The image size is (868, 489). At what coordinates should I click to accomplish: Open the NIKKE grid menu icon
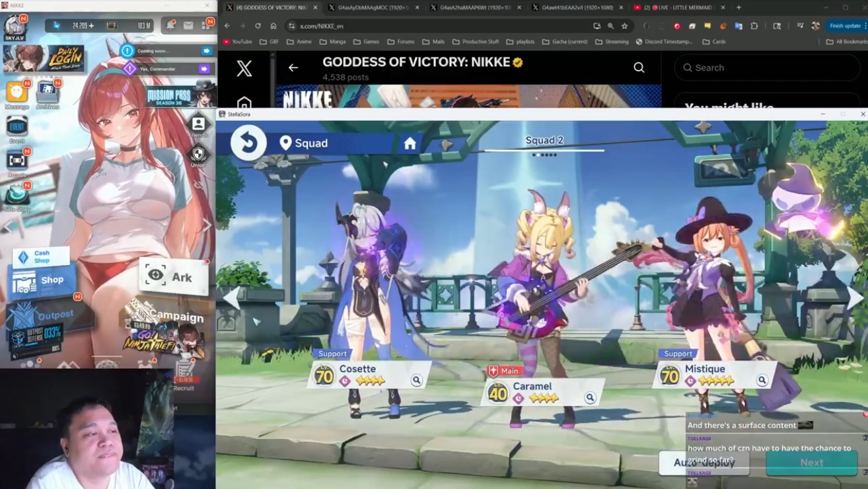(206, 25)
